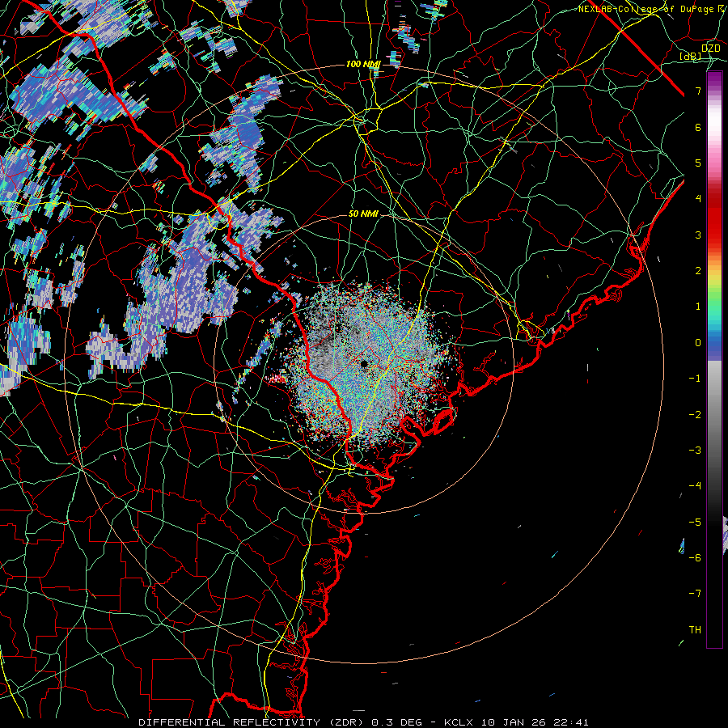
Task: Click the 7 dB value on color scale
Action: [698, 91]
